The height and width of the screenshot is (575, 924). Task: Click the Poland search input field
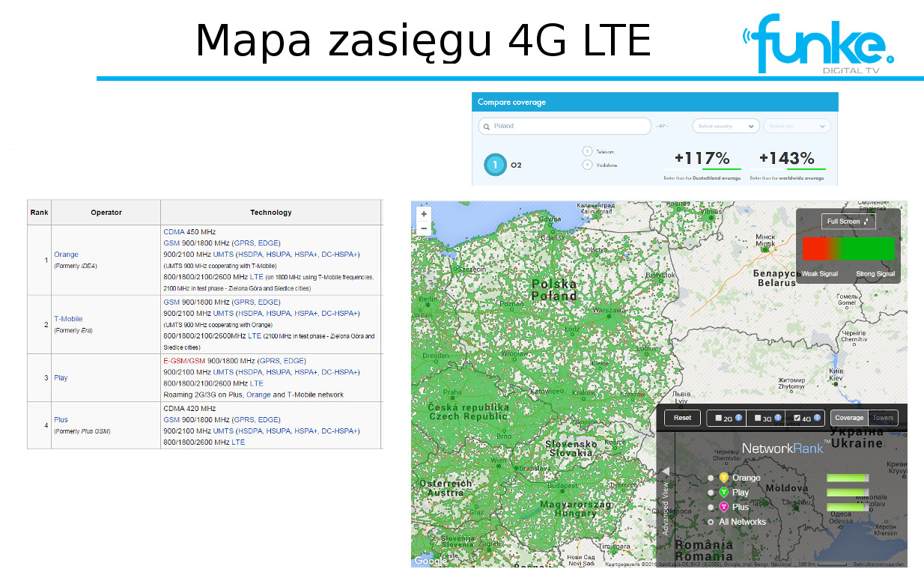tap(565, 126)
